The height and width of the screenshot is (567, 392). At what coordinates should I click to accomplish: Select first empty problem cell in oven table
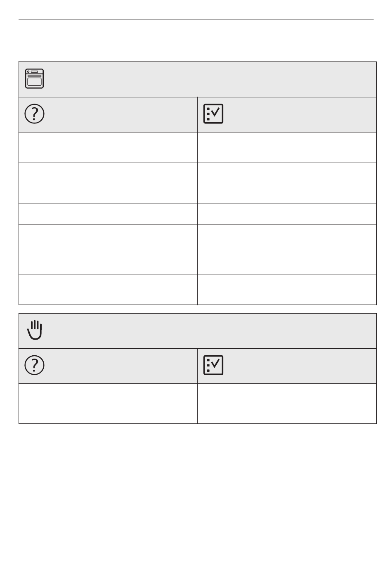108,147
